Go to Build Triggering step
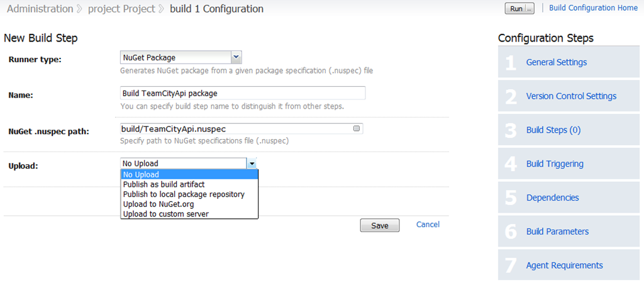The height and width of the screenshot is (285, 644). tap(555, 164)
